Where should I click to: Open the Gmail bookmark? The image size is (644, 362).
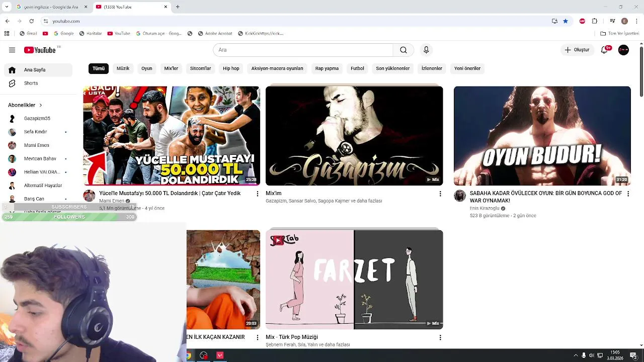28,34
